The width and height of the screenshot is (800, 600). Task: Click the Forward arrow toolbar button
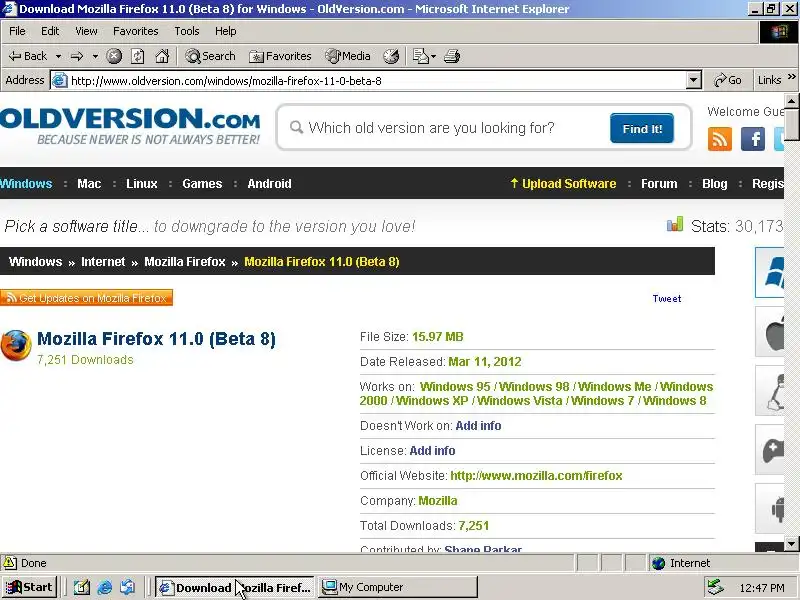coord(77,56)
